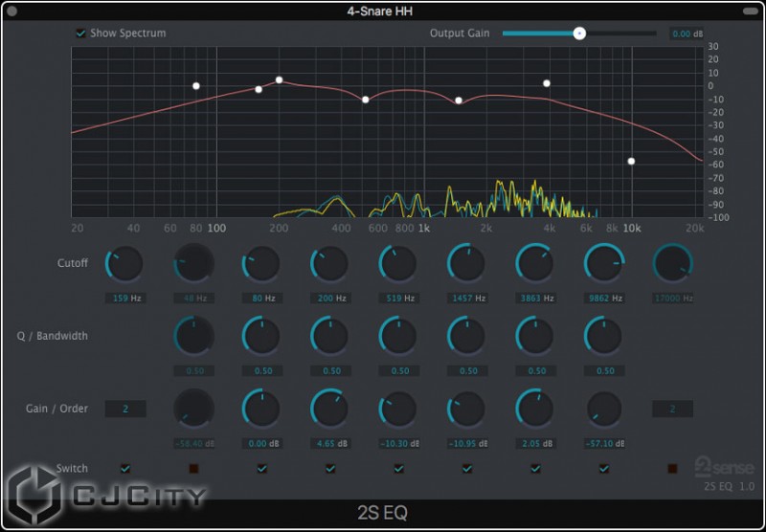The width and height of the screenshot is (766, 532).
Task: Click the 2sense logo
Action: click(725, 468)
